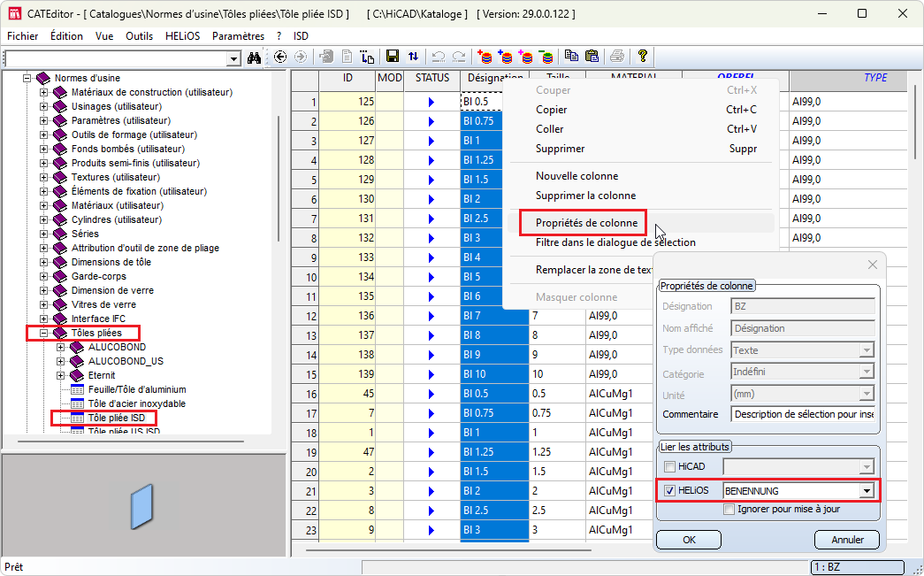Click the paste clipboard toolbar icon
This screenshot has height=576, width=924.
[x=592, y=57]
